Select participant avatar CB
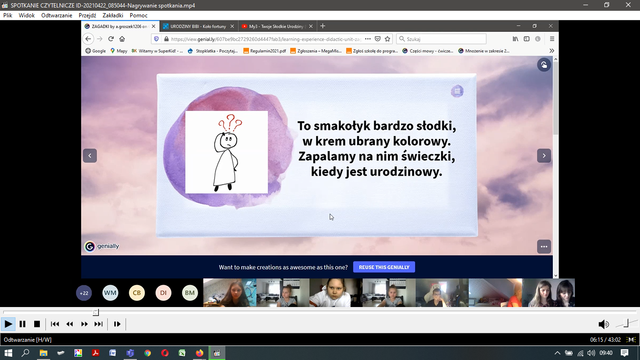 137,293
